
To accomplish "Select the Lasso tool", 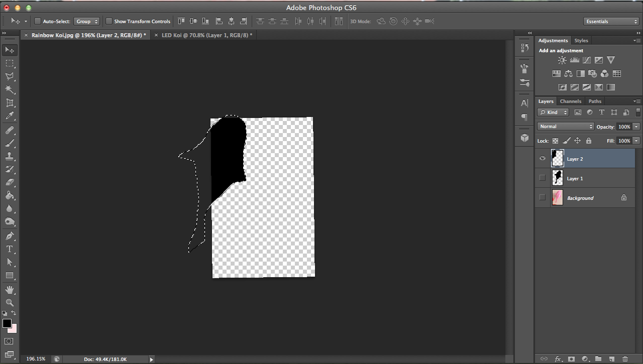I will coord(9,76).
